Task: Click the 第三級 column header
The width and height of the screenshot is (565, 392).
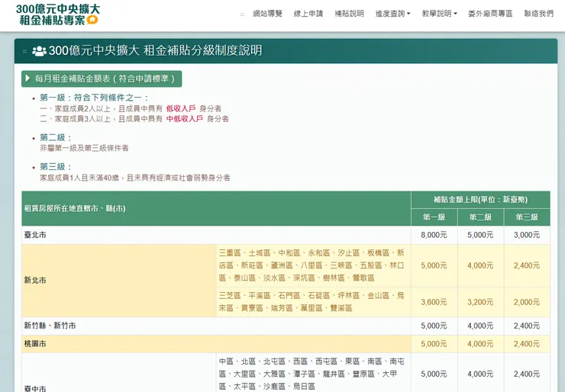Action: click(527, 217)
